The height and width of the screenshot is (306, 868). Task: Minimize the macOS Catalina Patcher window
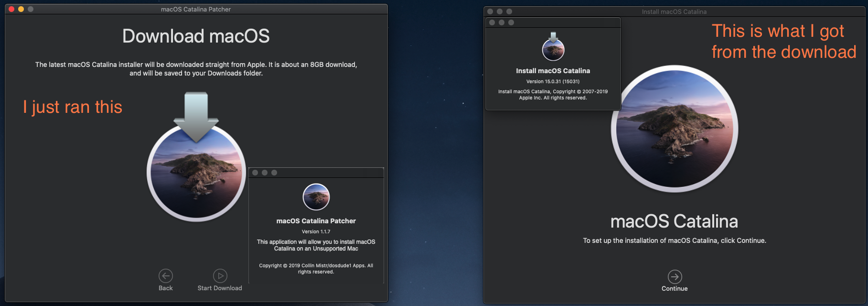coord(21,9)
